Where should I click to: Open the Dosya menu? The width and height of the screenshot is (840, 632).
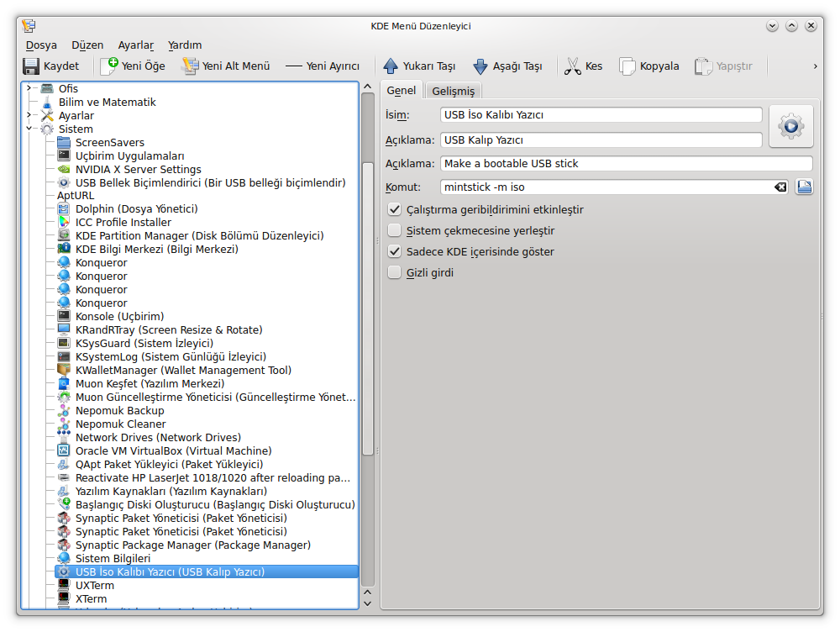coord(41,45)
